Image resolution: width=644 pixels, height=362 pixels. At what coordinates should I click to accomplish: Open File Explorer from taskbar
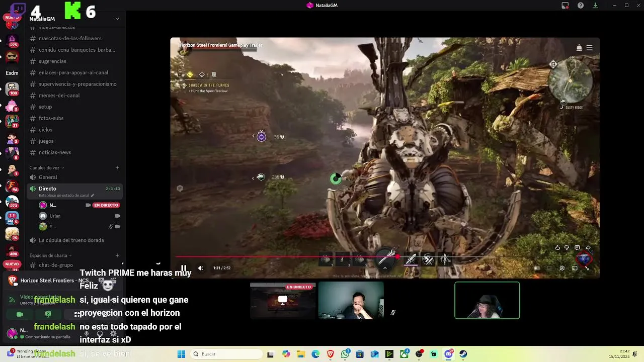click(301, 354)
